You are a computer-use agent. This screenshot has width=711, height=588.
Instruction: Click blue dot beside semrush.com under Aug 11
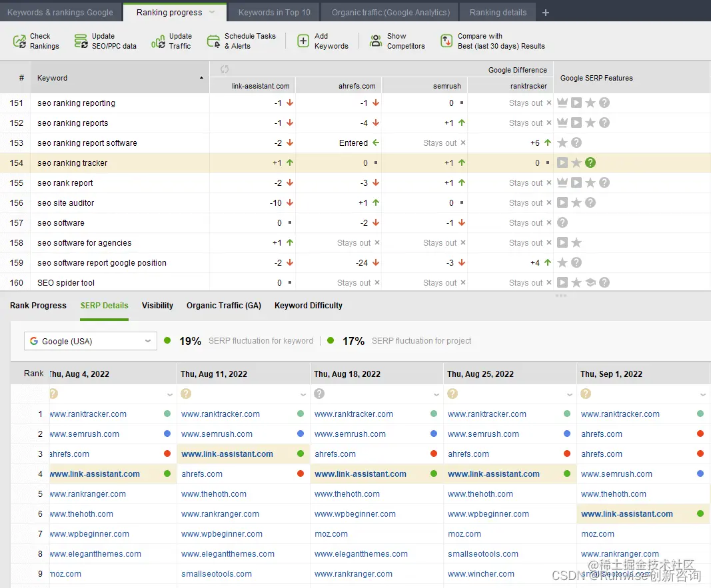tap(300, 434)
